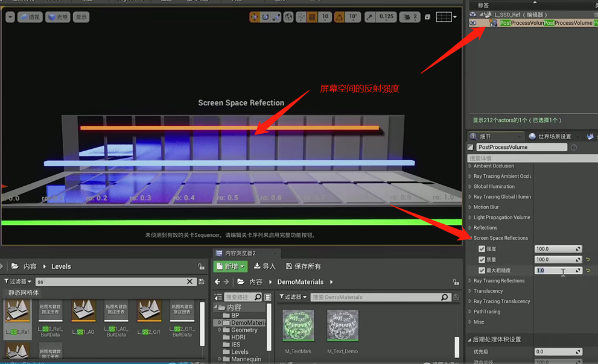The width and height of the screenshot is (598, 364).
Task: Uncheck the 强度 checkbox
Action: 482,249
